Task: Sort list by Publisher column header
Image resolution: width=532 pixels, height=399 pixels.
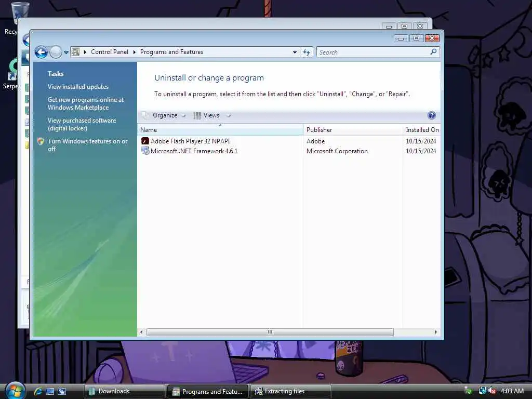Action: 353,129
